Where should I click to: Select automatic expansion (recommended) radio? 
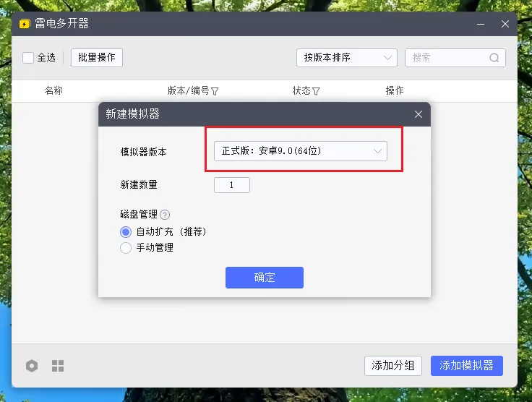point(126,232)
